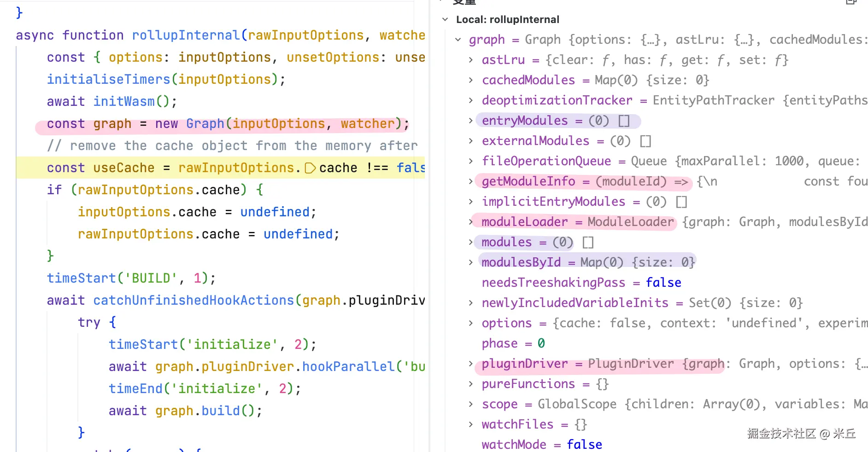
Task: Click the unsetOptions destructuring name
Action: pyautogui.click(x=333, y=58)
